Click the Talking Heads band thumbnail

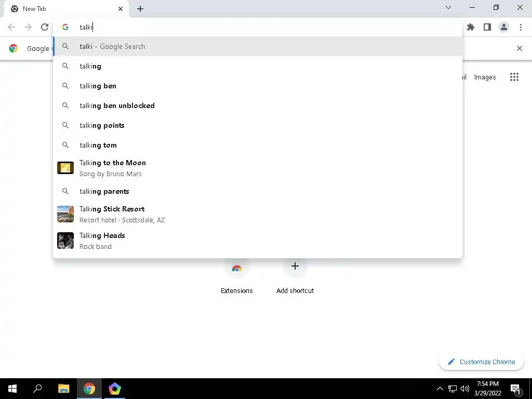pyautogui.click(x=65, y=241)
